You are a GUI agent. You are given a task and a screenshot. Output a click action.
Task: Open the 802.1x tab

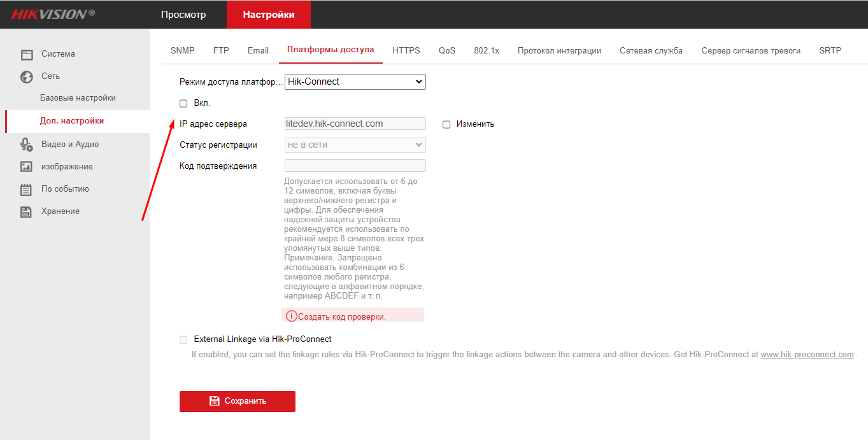tap(487, 50)
